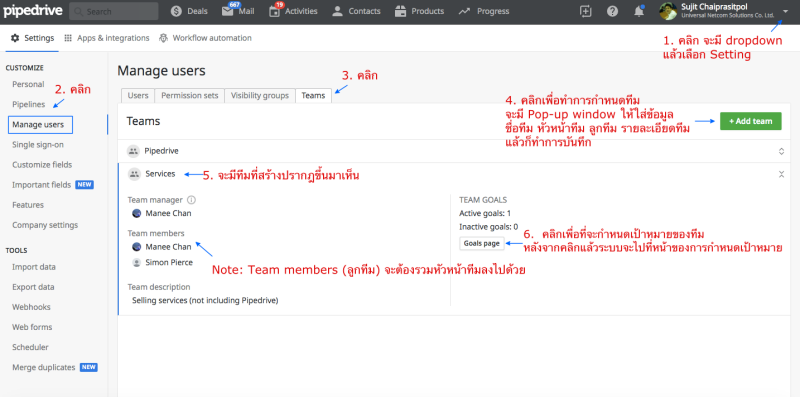Open Single sign-on settings

pos(38,145)
